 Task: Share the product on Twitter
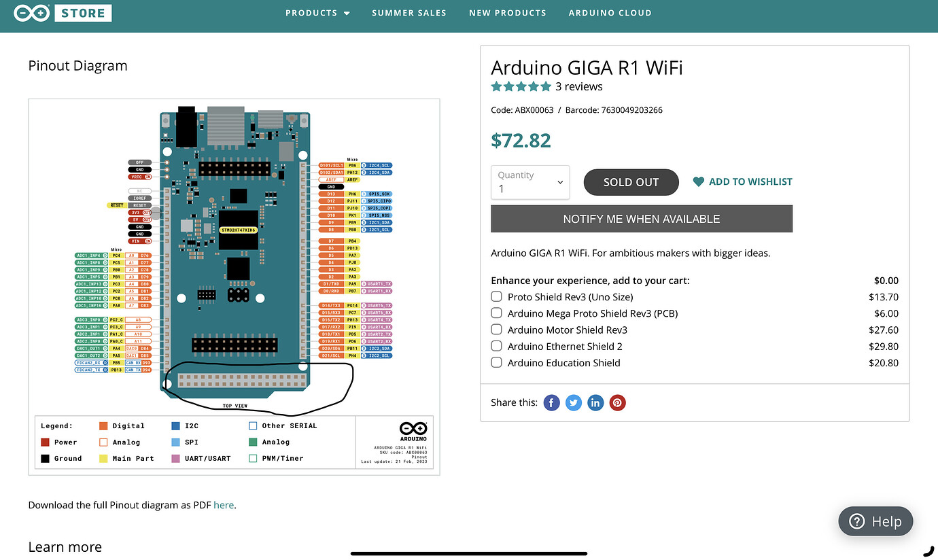[573, 402]
